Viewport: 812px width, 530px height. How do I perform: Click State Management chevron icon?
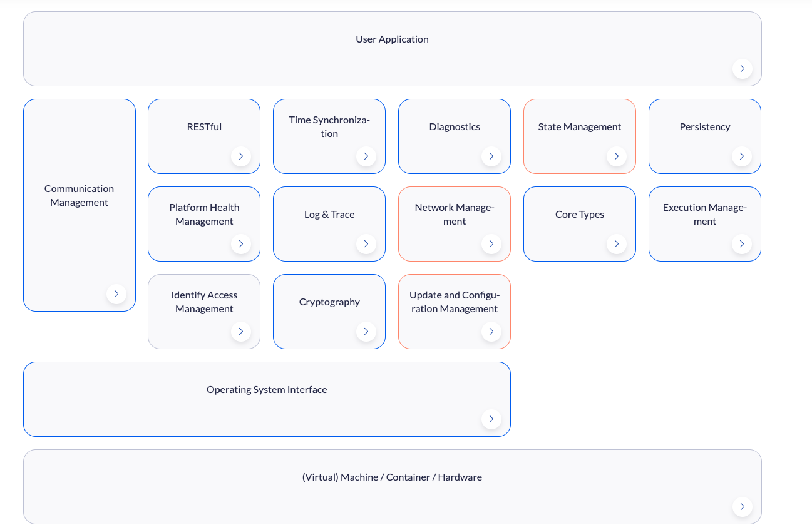[x=617, y=156]
